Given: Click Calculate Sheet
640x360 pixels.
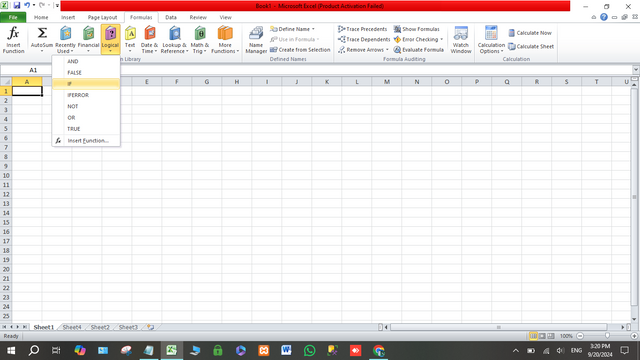Looking at the screenshot, I should 531,47.
